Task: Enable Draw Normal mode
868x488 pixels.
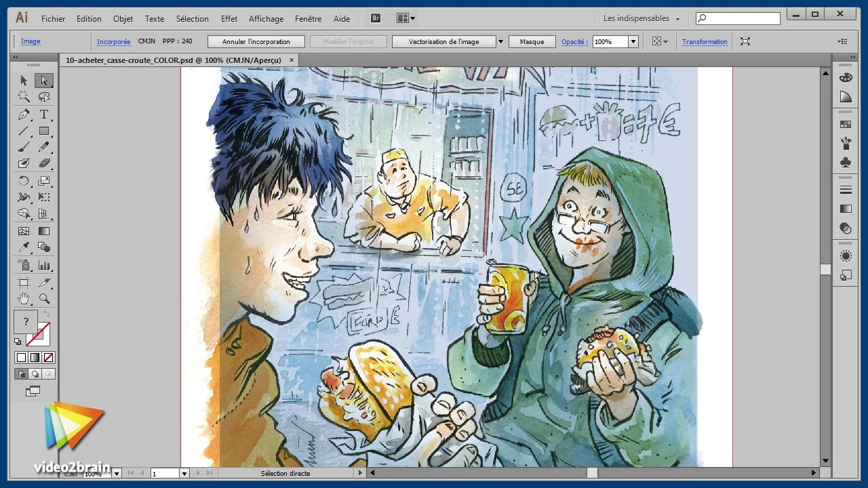Action: pyautogui.click(x=21, y=374)
